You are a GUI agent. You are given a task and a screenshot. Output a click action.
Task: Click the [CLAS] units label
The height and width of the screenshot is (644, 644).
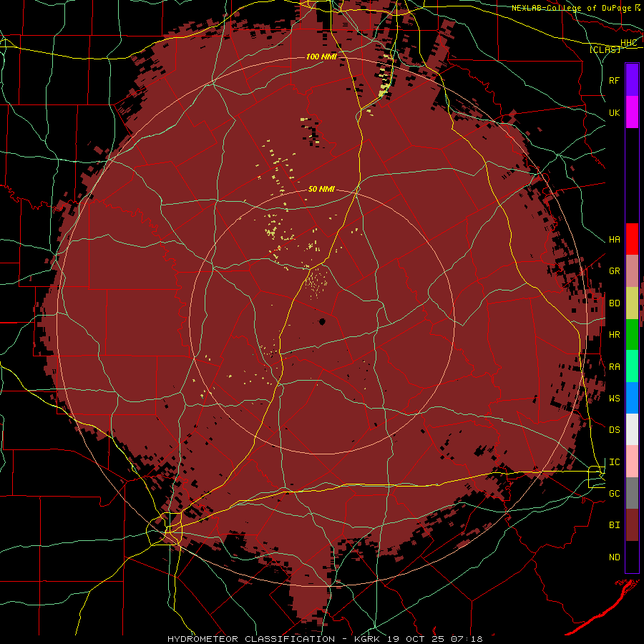tap(605, 49)
